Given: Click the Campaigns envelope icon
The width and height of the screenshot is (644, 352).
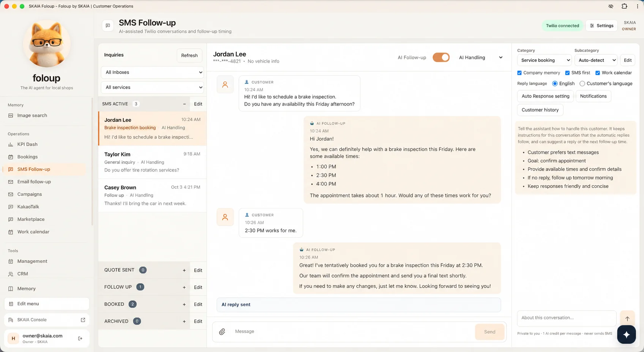Looking at the screenshot, I should pyautogui.click(x=11, y=194).
